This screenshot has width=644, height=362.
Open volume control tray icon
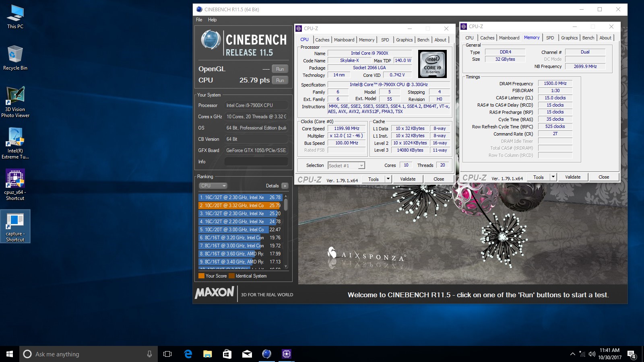pos(592,354)
